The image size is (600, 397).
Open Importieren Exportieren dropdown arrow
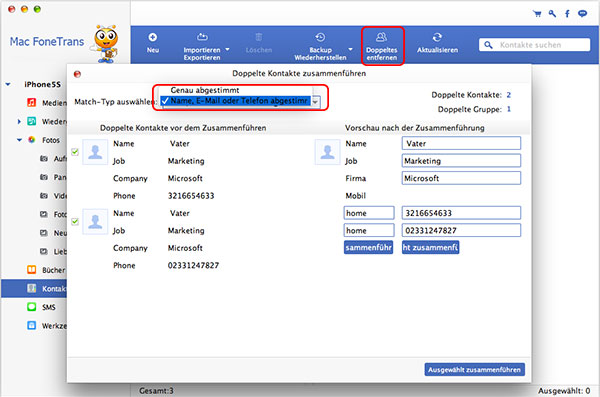tap(228, 49)
